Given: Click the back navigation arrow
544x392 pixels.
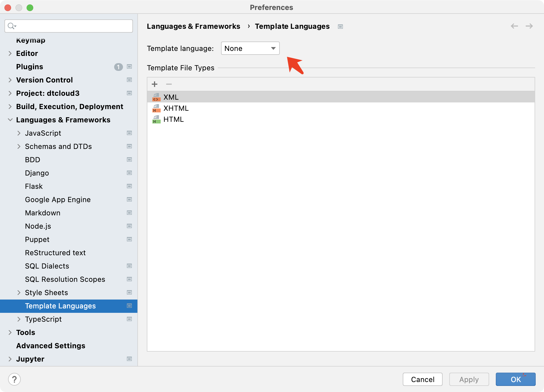Looking at the screenshot, I should click(514, 26).
